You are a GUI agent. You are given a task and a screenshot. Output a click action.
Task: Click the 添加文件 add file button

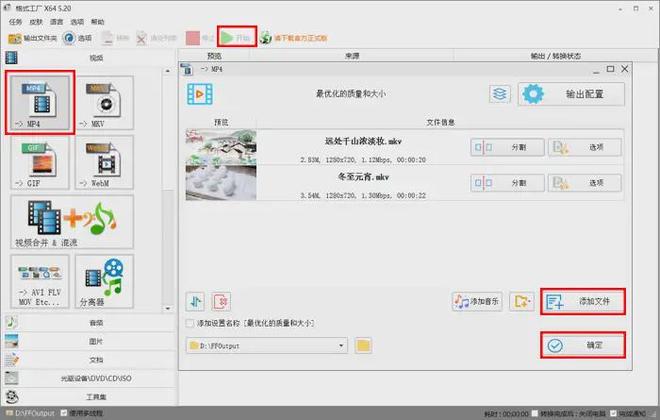tap(583, 301)
